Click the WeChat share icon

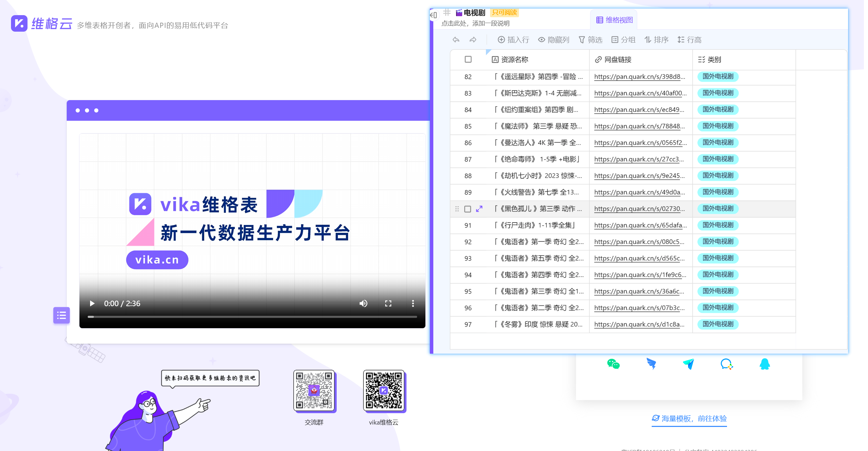pyautogui.click(x=613, y=364)
